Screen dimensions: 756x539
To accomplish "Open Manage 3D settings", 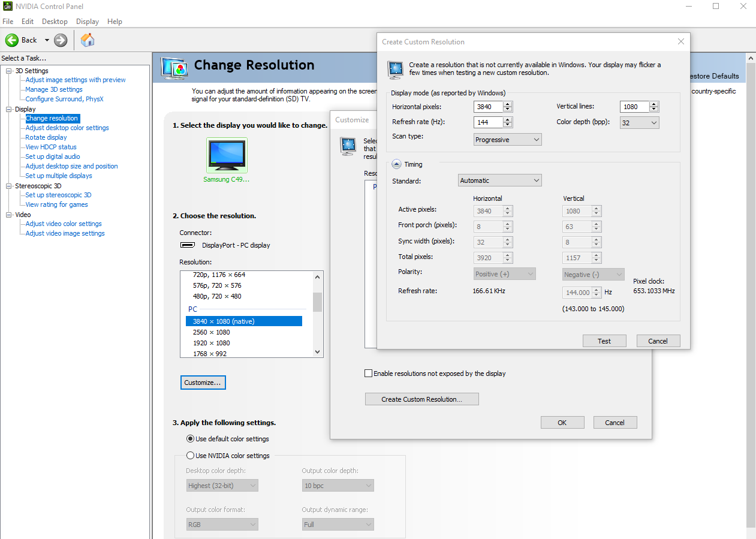I will tap(54, 89).
